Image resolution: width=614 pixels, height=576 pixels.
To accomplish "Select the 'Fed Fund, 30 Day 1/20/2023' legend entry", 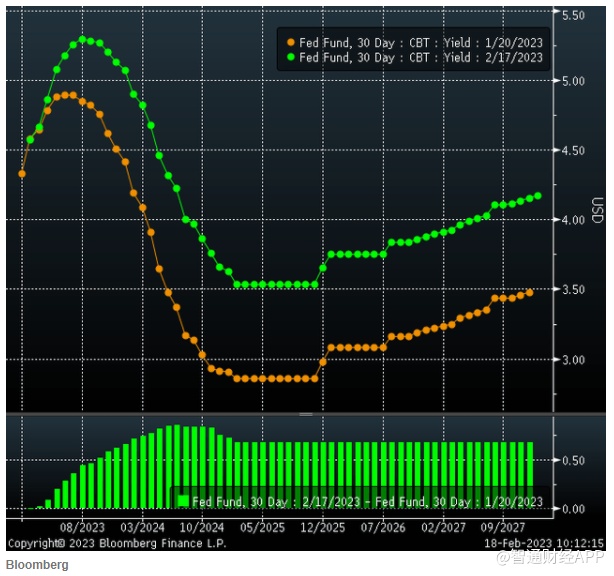I will [x=415, y=42].
